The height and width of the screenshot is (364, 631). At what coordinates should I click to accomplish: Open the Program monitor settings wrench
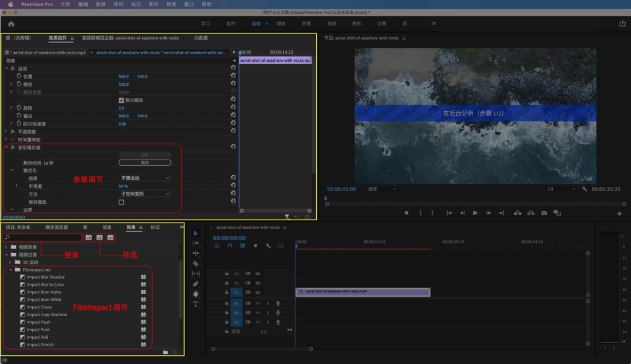click(584, 189)
